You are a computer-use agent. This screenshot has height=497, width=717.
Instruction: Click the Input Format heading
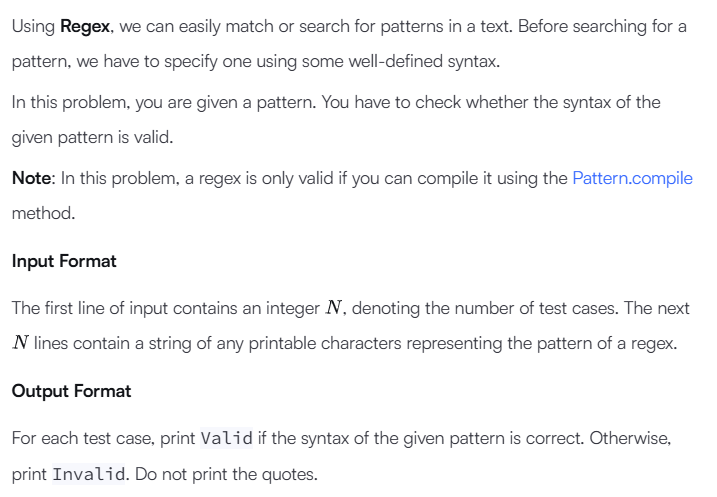pyautogui.click(x=64, y=261)
